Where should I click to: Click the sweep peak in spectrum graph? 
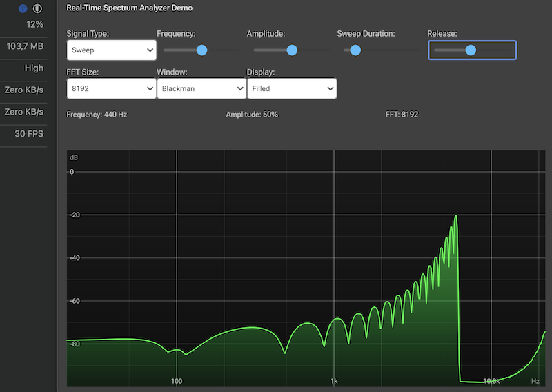pyautogui.click(x=456, y=216)
